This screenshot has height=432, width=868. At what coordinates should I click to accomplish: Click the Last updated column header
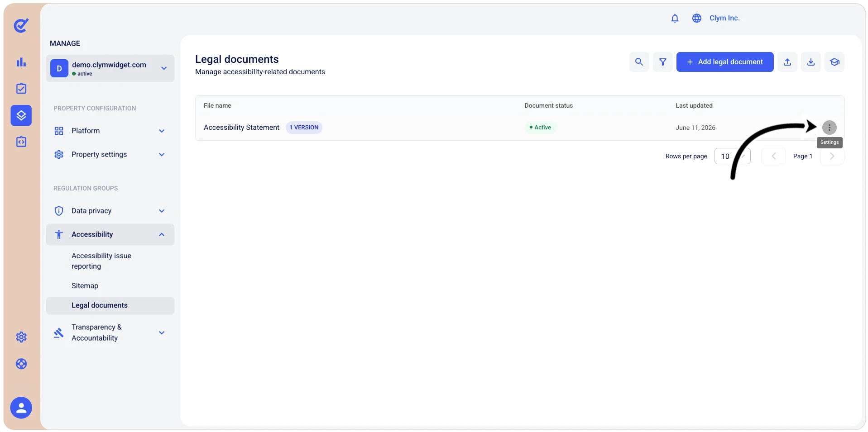pos(694,105)
